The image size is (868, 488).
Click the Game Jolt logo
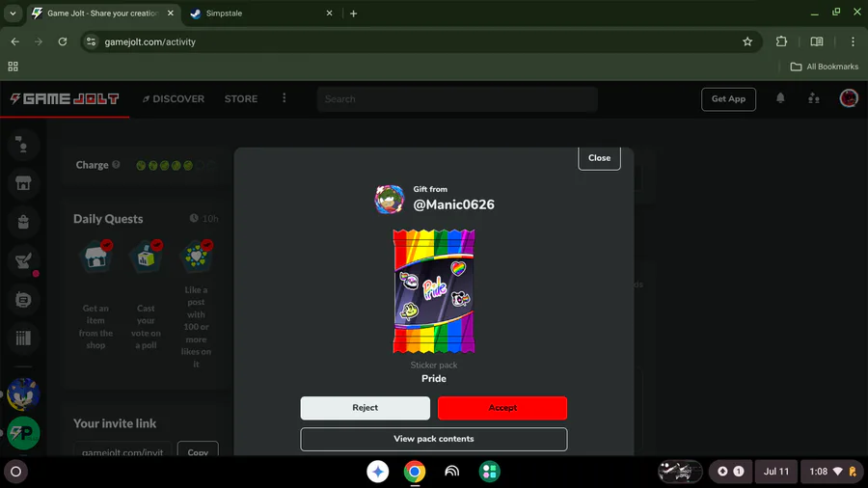(x=65, y=99)
